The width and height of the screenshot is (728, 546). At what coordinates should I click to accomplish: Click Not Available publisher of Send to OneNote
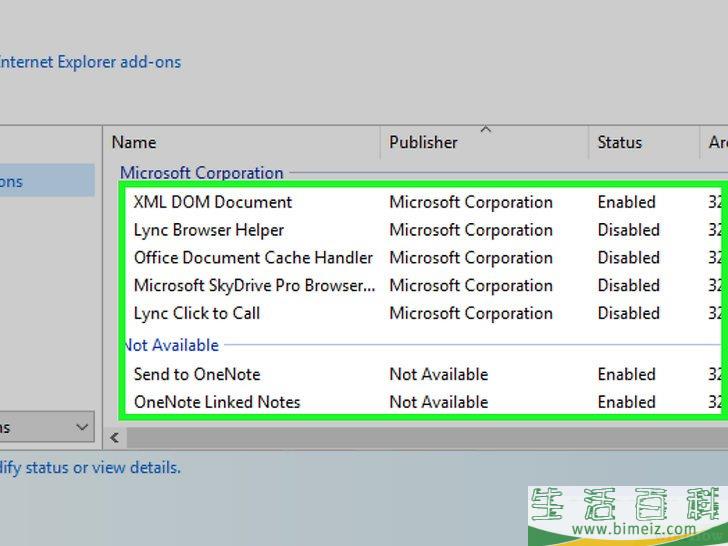[439, 375]
